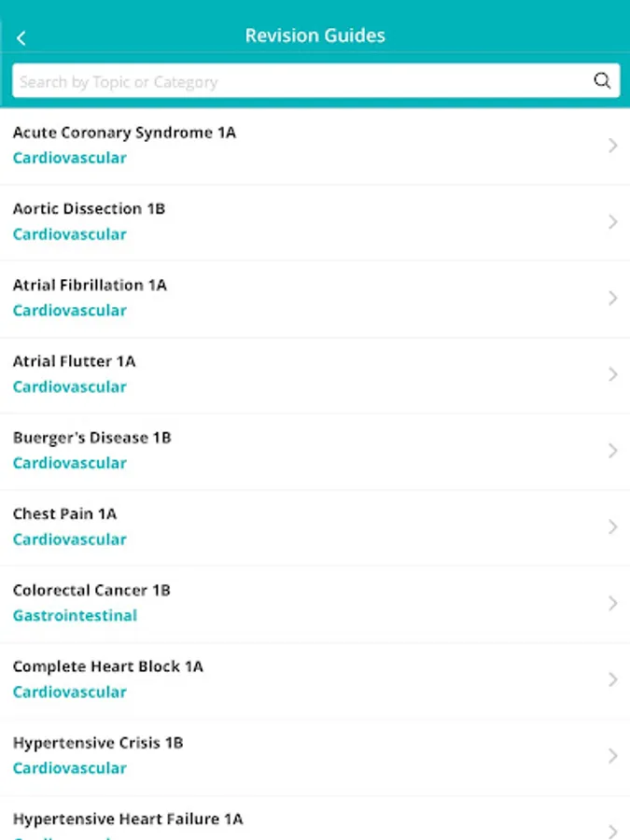The width and height of the screenshot is (630, 840).
Task: Tap the chevron on the Atrial Flutter row
Action: pyautogui.click(x=613, y=374)
